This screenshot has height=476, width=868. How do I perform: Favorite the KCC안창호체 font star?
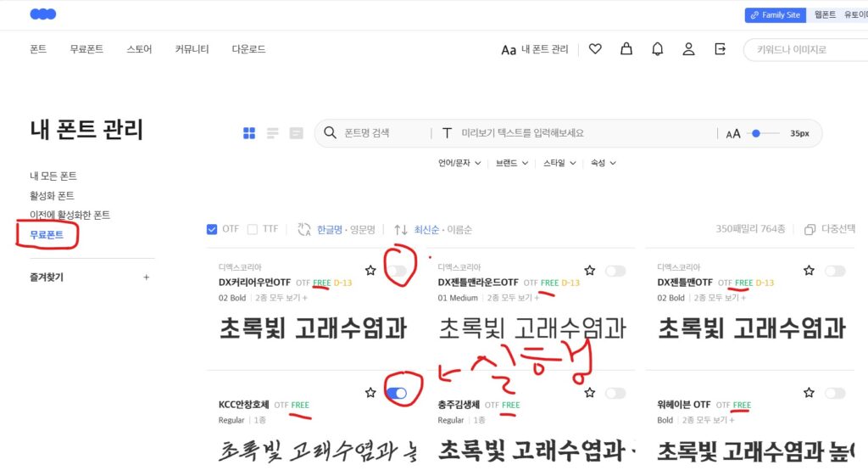(370, 393)
